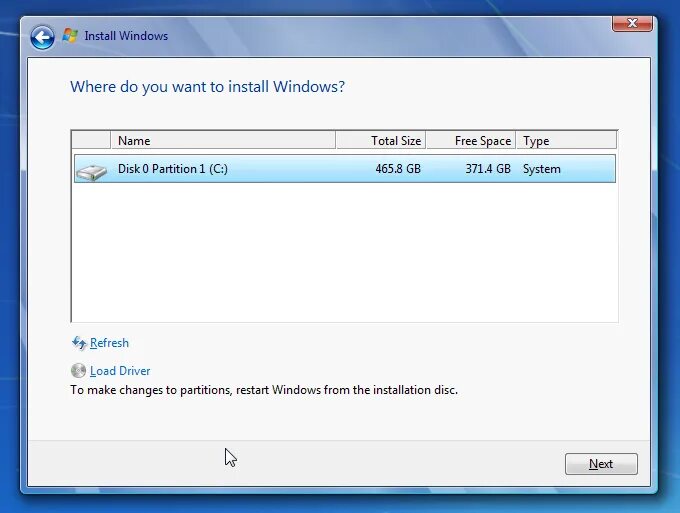This screenshot has height=513, width=680.
Task: Click the 465.8 GB total size value
Action: [x=398, y=169]
